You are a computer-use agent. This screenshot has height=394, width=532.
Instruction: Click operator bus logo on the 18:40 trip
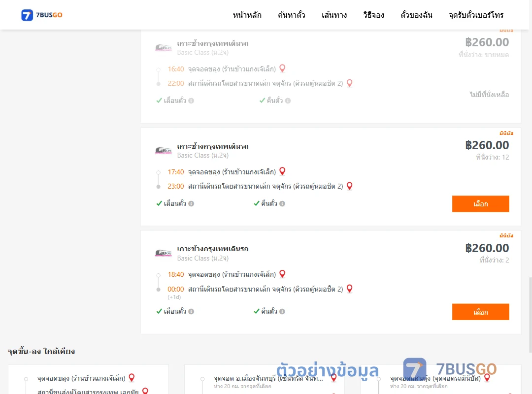163,253
